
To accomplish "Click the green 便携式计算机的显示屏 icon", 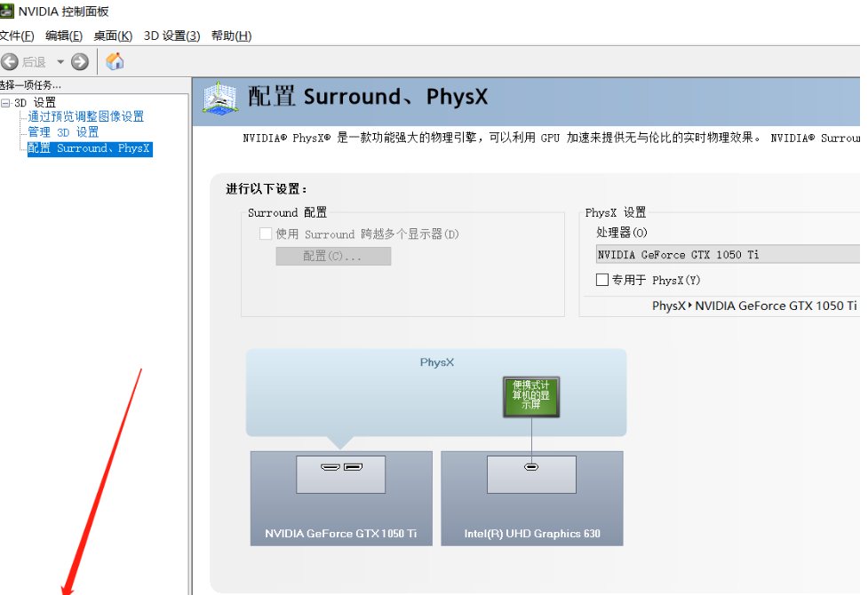I will point(531,397).
